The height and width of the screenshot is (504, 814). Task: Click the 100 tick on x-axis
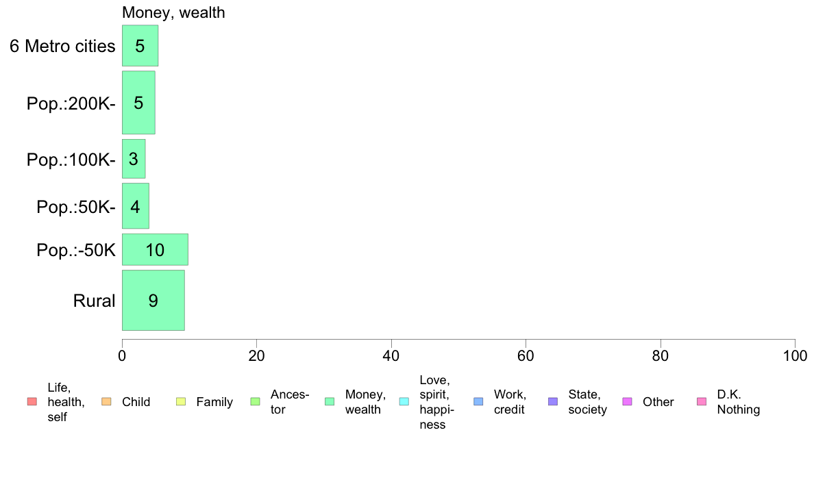click(795, 356)
